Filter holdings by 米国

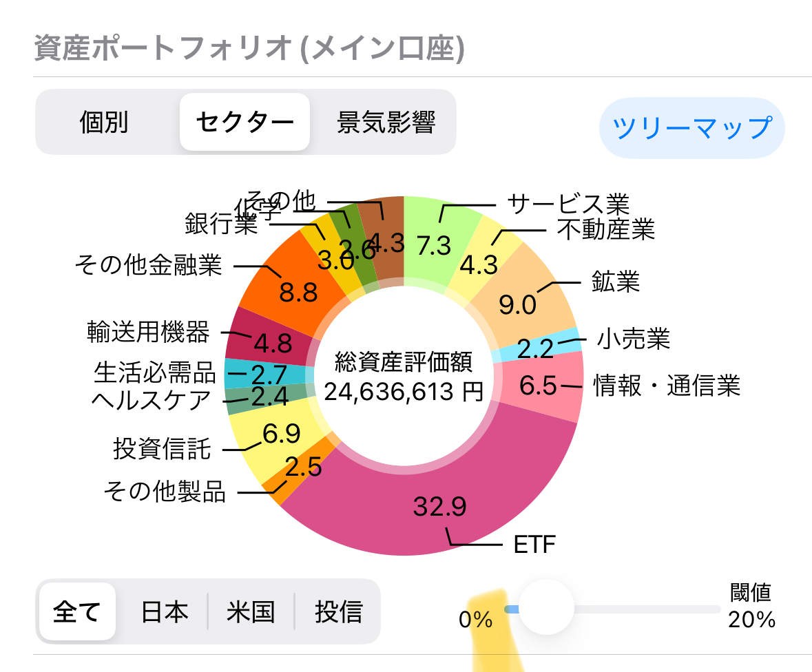pos(251,611)
